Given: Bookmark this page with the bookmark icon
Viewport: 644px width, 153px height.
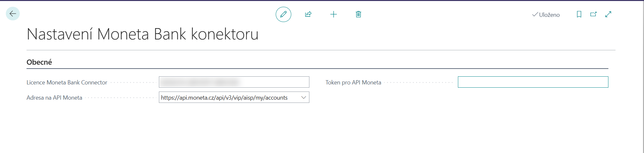Looking at the screenshot, I should (x=579, y=14).
